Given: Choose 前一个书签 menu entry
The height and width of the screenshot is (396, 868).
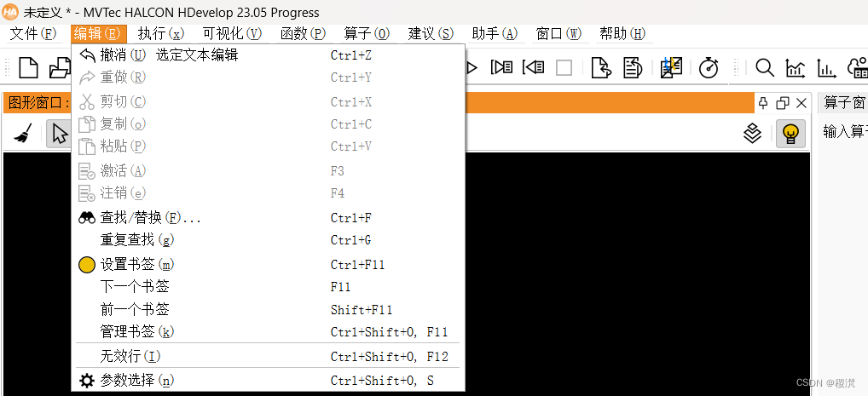Looking at the screenshot, I should tap(269, 310).
